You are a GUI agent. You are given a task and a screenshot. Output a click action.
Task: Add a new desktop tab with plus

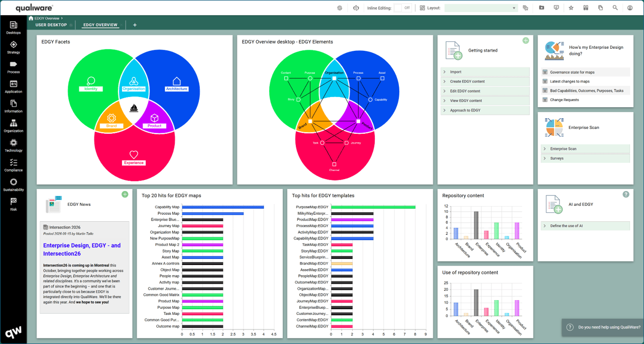point(135,25)
